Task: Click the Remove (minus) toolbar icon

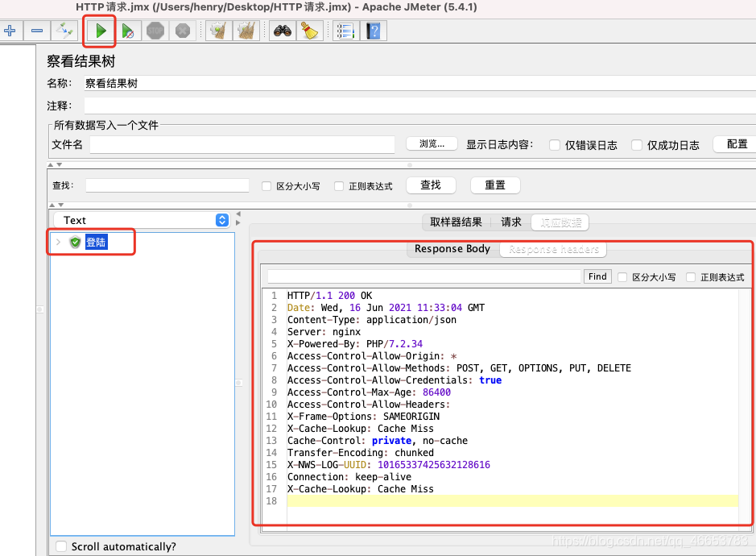Action: (x=37, y=31)
